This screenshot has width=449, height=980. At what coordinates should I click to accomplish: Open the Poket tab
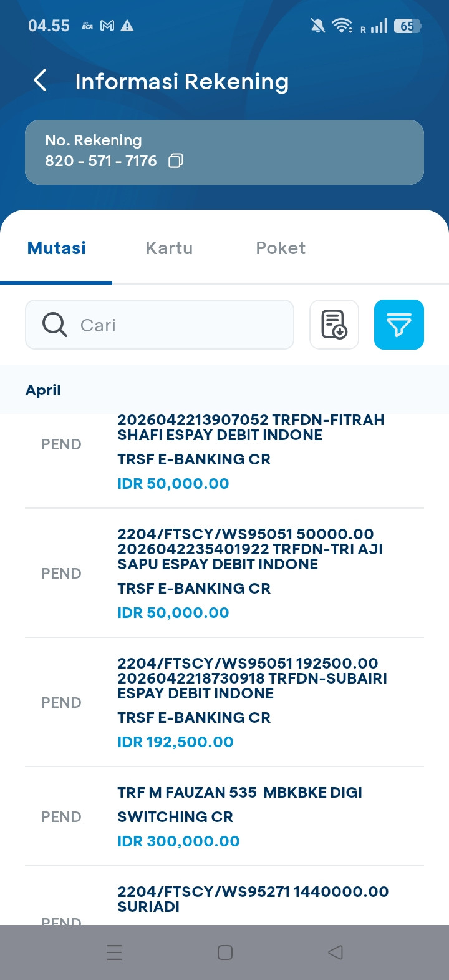click(281, 248)
